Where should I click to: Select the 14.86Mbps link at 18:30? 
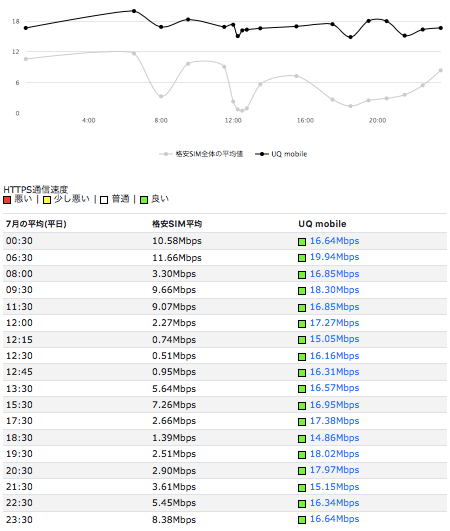(x=334, y=438)
